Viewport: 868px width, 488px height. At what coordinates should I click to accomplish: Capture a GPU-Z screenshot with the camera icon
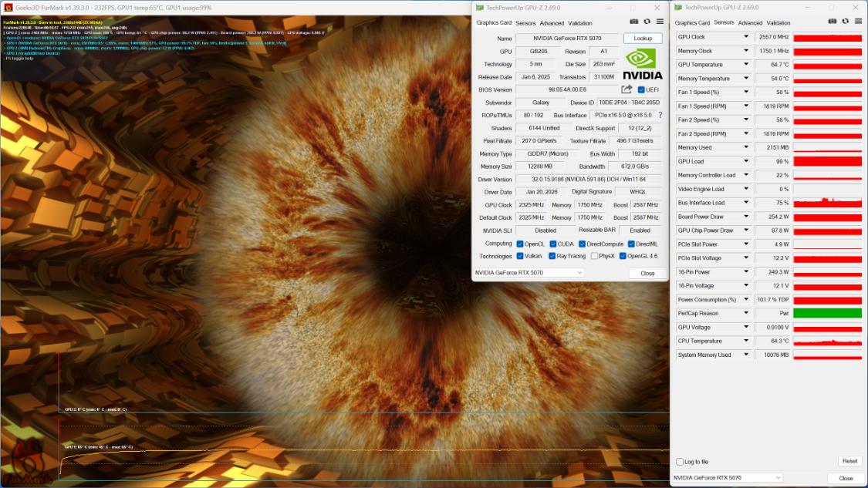pos(634,22)
